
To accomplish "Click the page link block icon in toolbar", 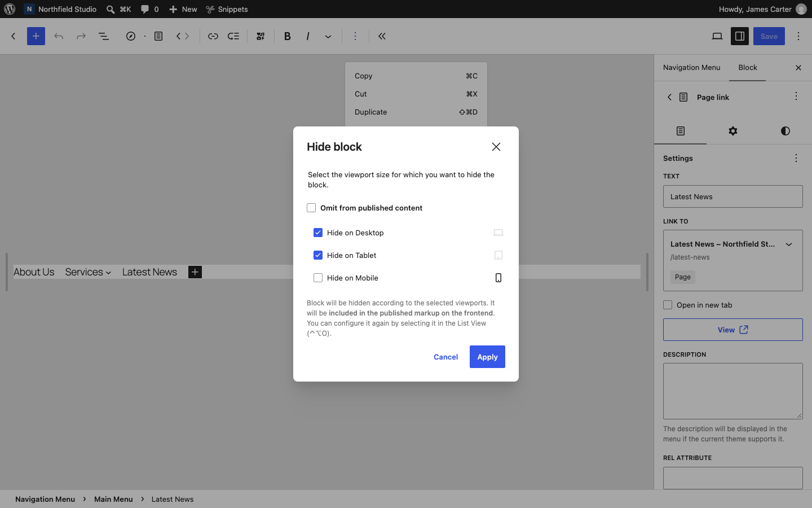I will pyautogui.click(x=159, y=36).
